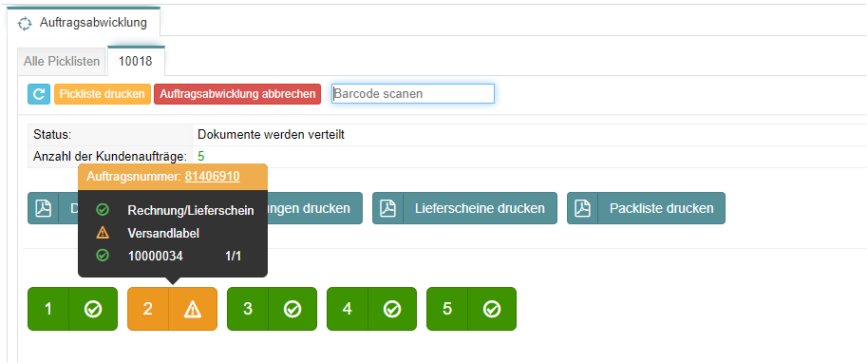The height and width of the screenshot is (364, 868).
Task: Click the 'Status:' label cell
Action: coord(109,135)
